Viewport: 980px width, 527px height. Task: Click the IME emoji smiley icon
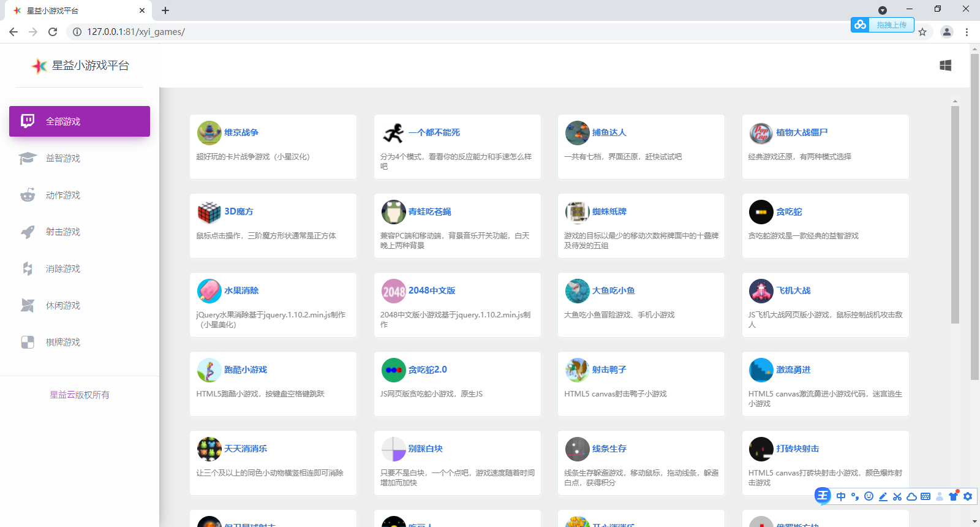[x=869, y=496]
